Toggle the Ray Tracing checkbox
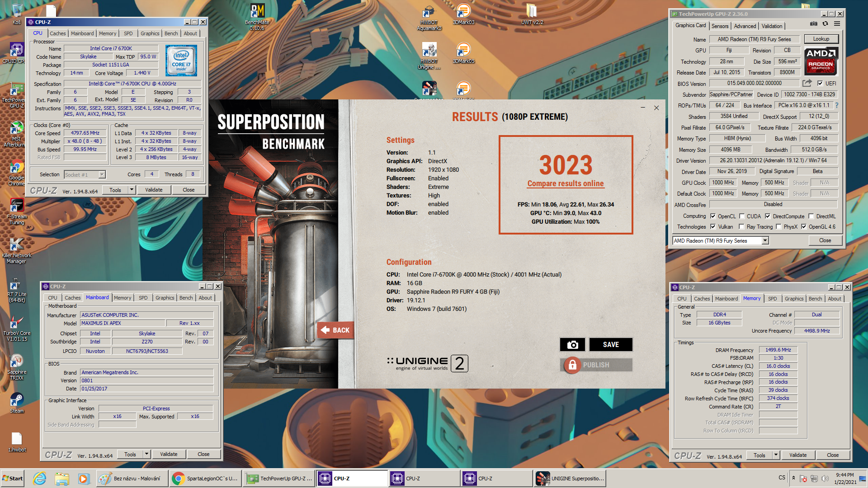Screen dimensions: 868x488 (741, 226)
